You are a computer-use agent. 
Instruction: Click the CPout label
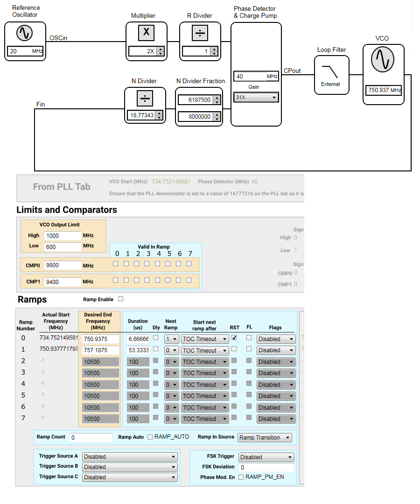[x=292, y=71]
